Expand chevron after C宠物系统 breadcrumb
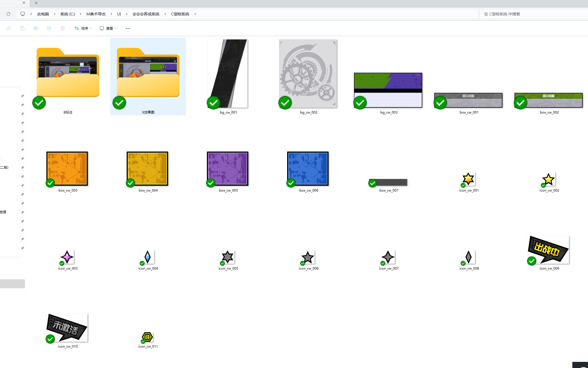 click(195, 14)
